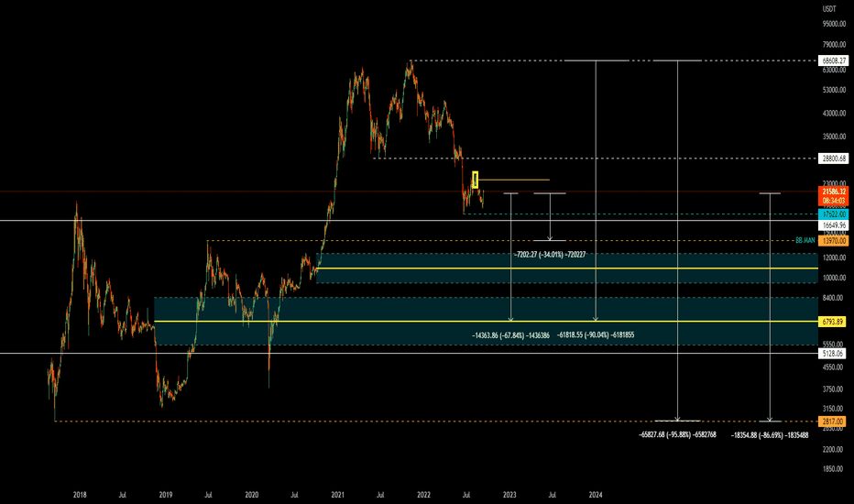Click the USDT currency label
Screen dimensions: 854x504
coord(829,9)
